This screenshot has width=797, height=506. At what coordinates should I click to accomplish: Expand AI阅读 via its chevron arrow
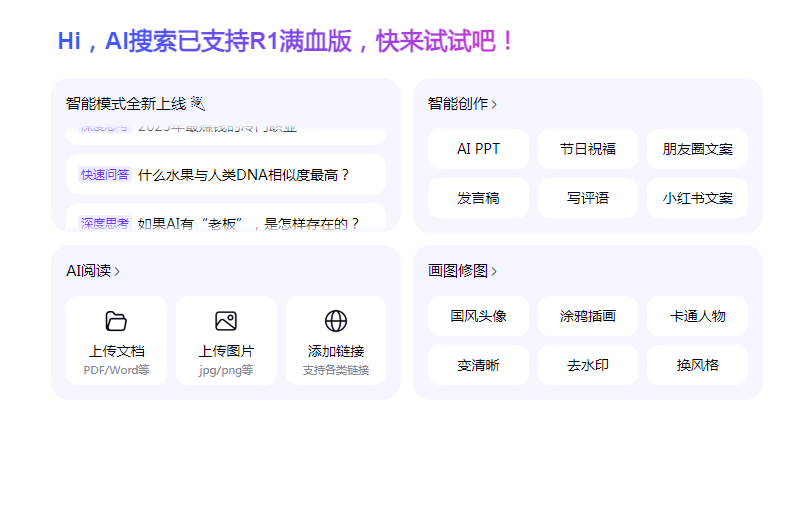click(117, 271)
